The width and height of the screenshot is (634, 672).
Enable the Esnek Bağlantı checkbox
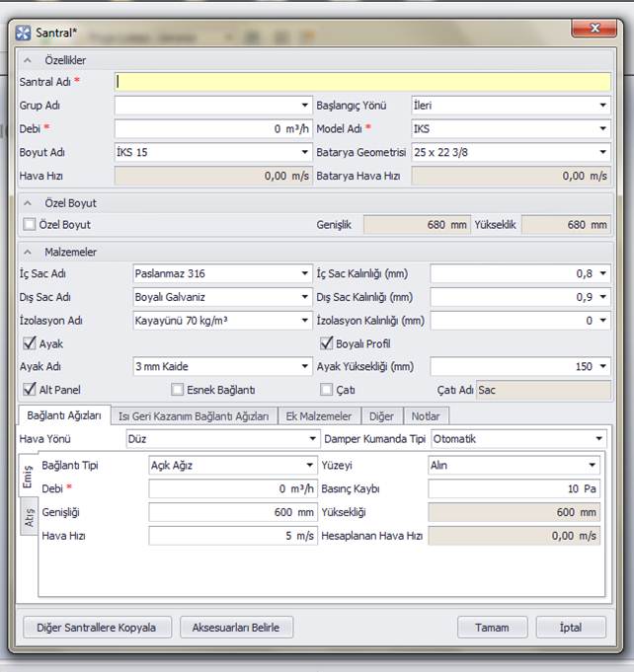click(x=178, y=390)
